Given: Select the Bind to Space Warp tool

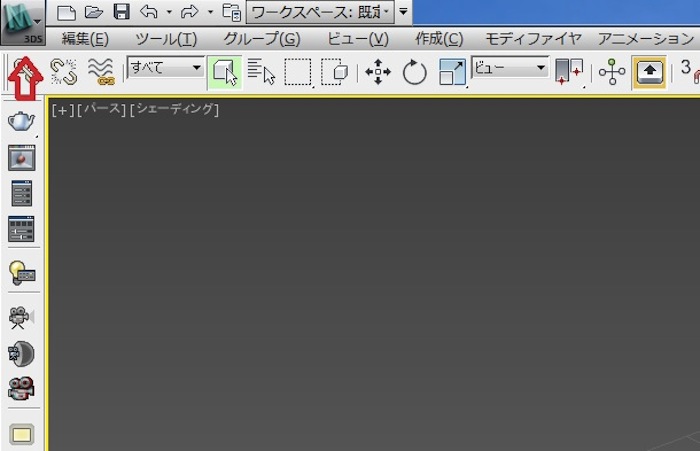Looking at the screenshot, I should (100, 71).
